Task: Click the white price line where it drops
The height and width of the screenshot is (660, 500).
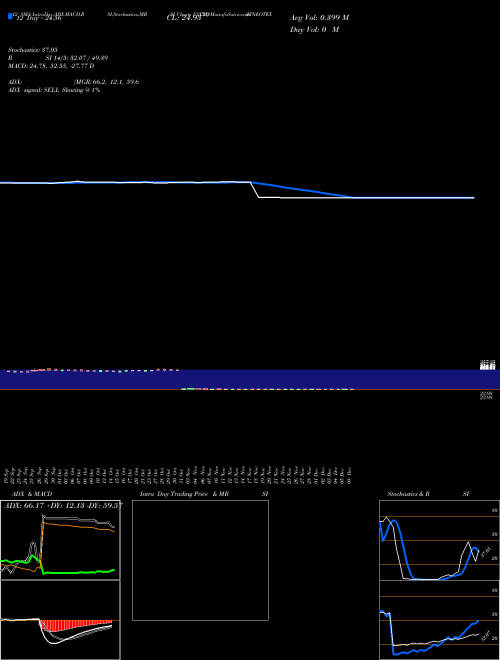Action: [255, 189]
